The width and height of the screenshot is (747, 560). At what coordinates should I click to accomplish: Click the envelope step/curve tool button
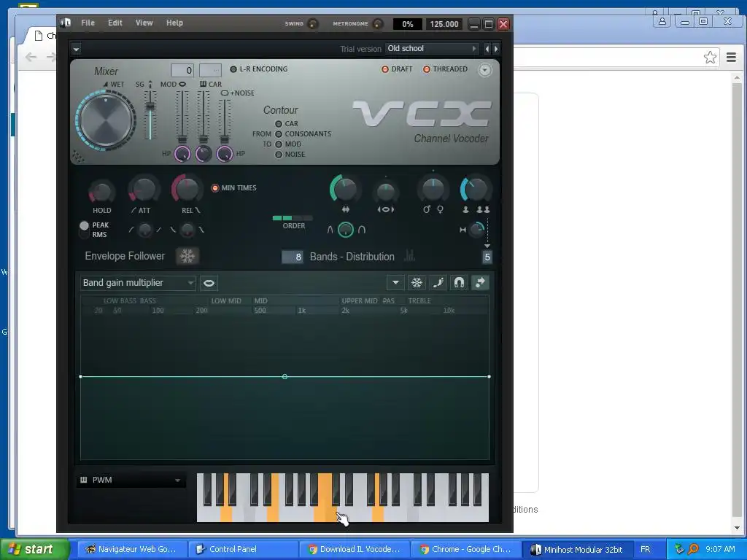click(438, 283)
